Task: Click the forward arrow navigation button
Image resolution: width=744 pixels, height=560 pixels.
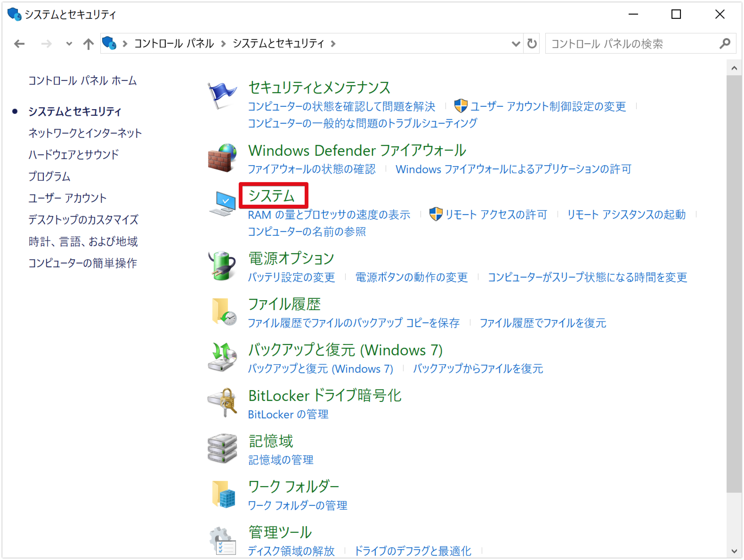Action: pyautogui.click(x=46, y=44)
